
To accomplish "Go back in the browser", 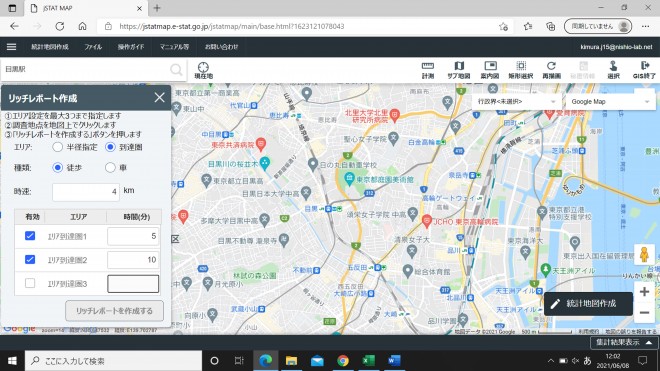I will [14, 26].
